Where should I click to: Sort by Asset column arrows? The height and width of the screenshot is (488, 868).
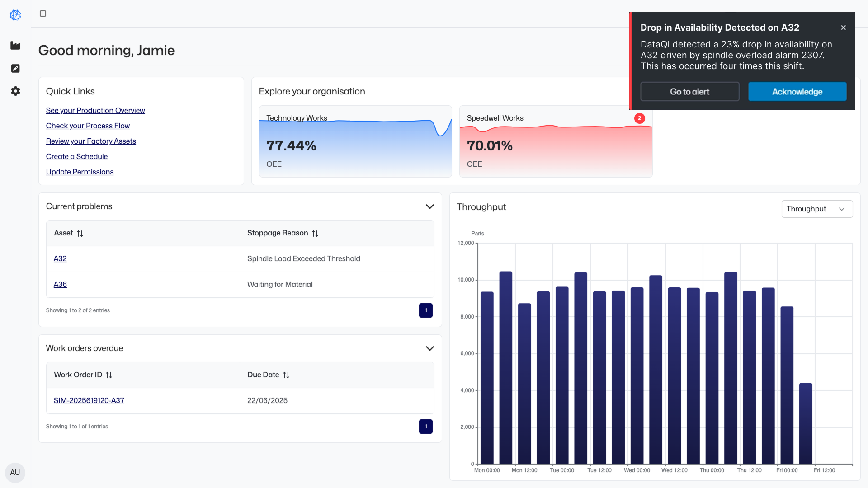click(x=80, y=234)
